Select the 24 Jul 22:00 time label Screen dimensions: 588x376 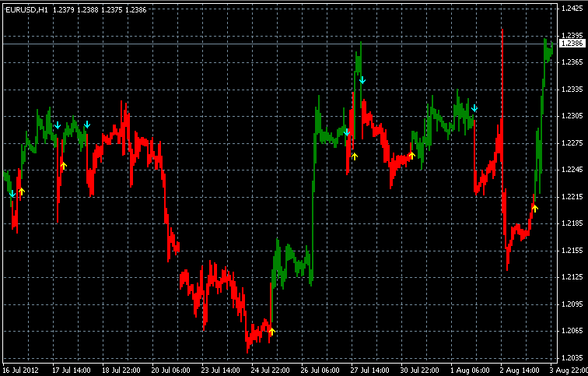point(271,371)
